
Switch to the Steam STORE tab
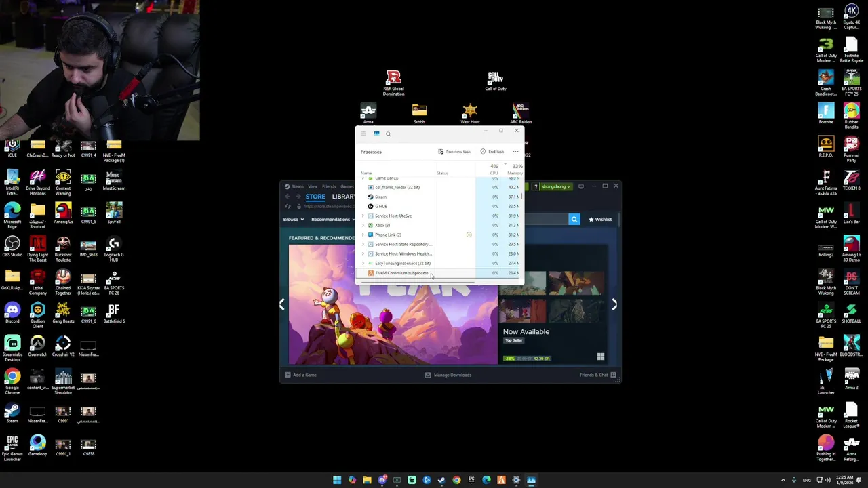(315, 197)
